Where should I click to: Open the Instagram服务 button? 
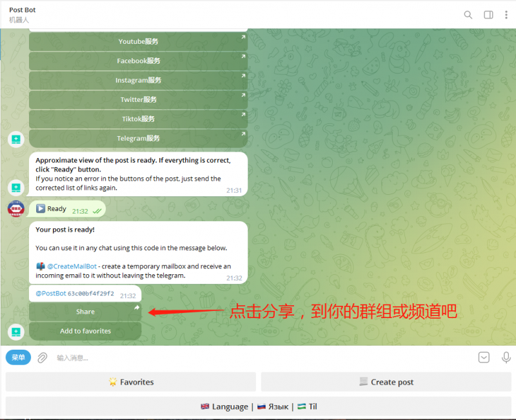click(138, 80)
